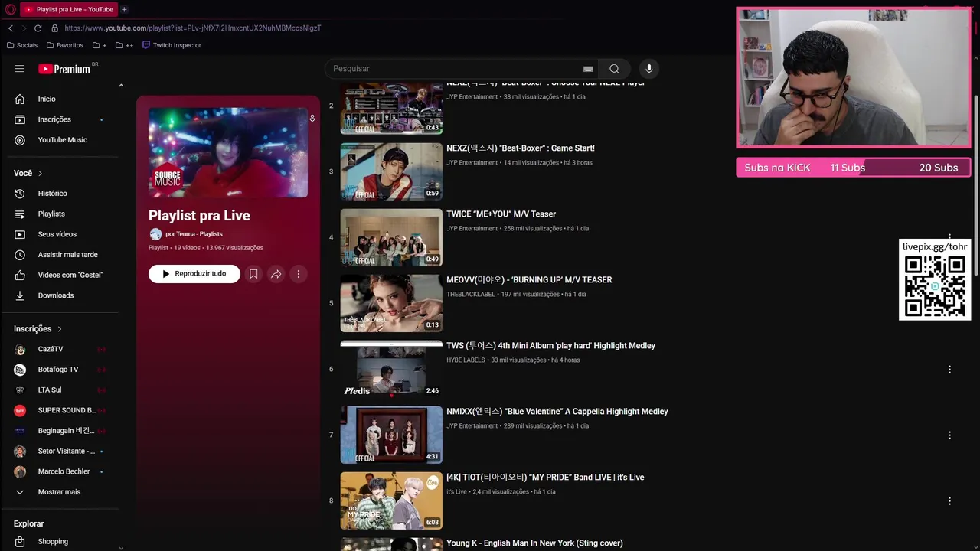980x551 pixels.
Task: Open the HYBE LABELS channel link
Action: pos(465,360)
